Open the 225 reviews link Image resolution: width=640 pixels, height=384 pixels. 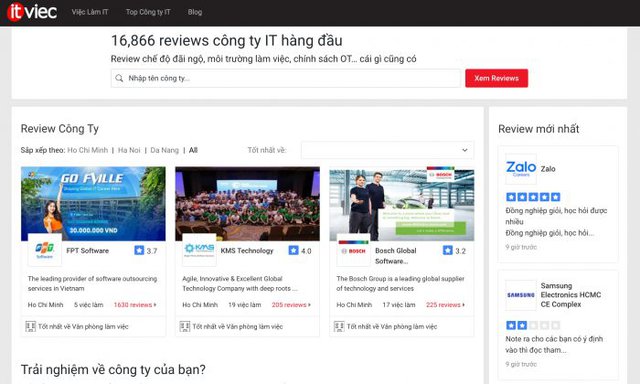coord(445,305)
